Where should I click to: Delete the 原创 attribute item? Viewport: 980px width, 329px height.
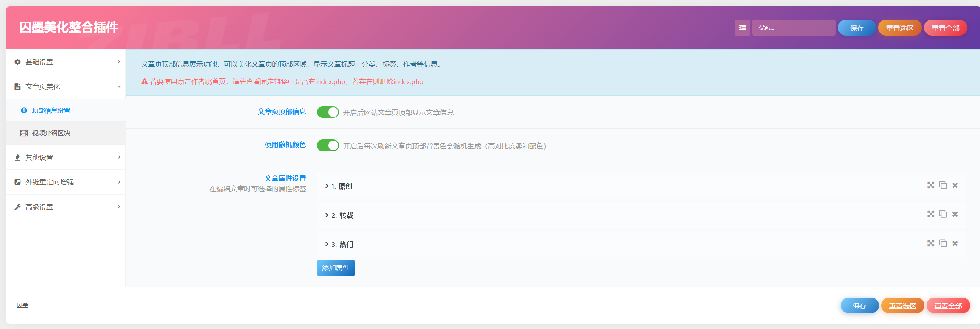[x=955, y=185]
